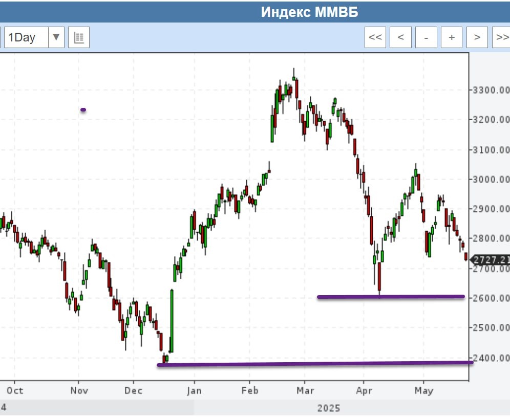Click the current price label 2727.21

491,260
